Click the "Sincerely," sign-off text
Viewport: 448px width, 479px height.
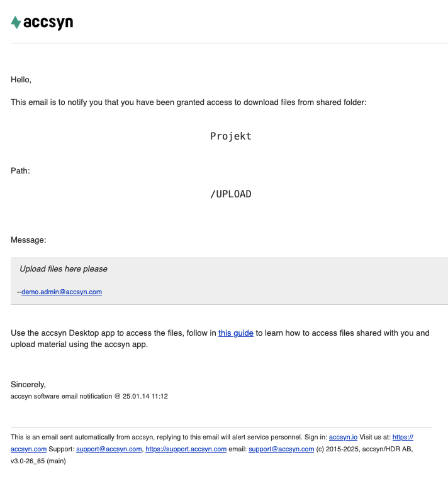[28, 384]
